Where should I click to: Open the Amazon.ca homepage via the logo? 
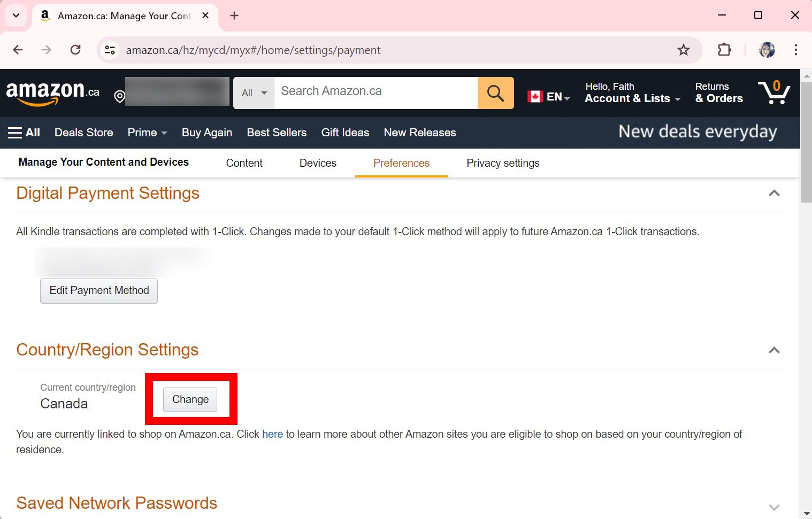coord(52,92)
